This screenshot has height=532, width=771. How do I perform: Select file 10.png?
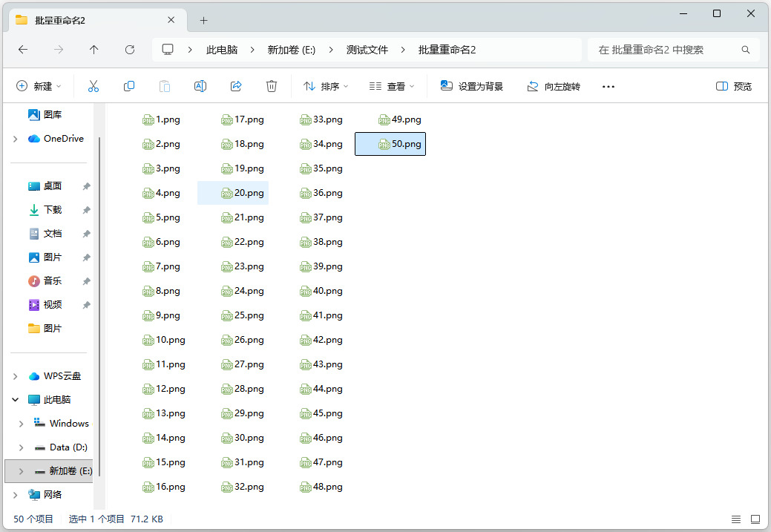(x=164, y=340)
